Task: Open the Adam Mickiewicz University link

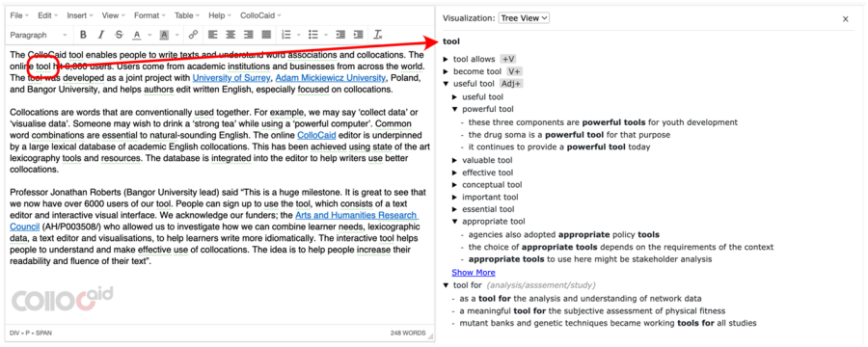Action: tap(330, 77)
